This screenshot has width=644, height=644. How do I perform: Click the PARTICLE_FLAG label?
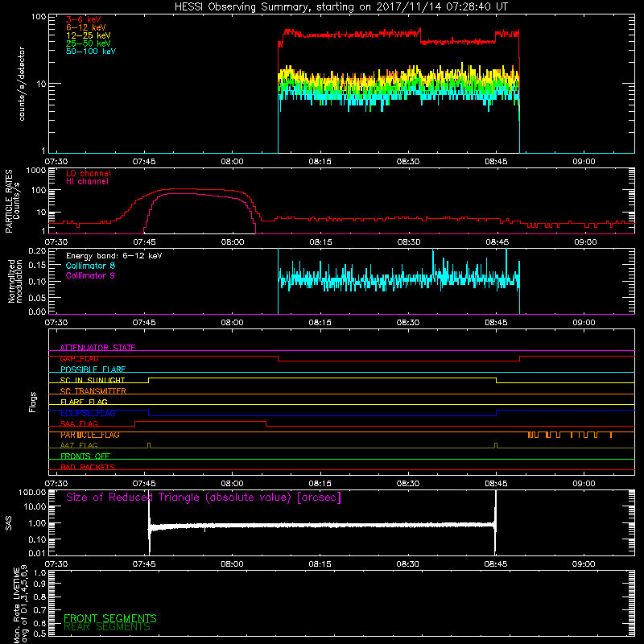pos(90,435)
